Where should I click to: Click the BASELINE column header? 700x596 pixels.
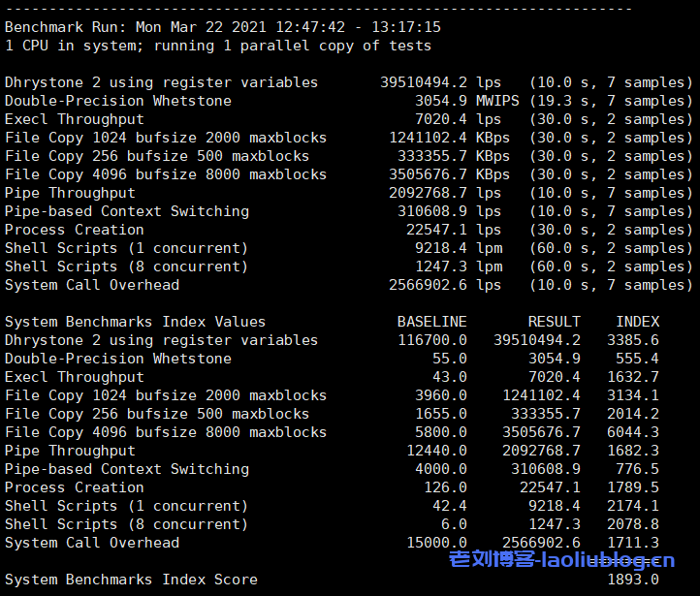[431, 322]
